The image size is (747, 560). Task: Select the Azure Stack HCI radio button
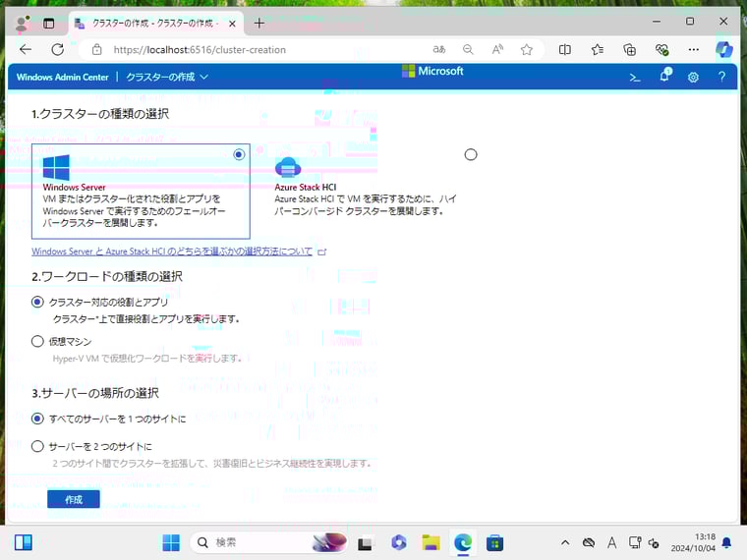471,154
